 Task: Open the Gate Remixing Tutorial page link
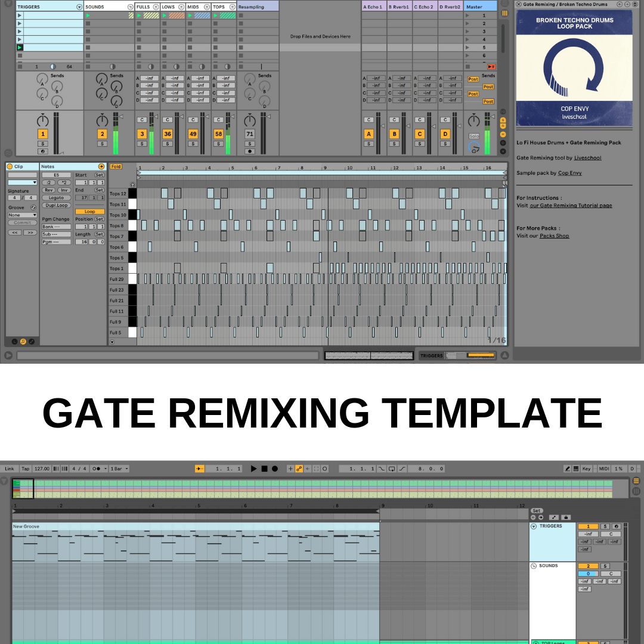coord(571,206)
